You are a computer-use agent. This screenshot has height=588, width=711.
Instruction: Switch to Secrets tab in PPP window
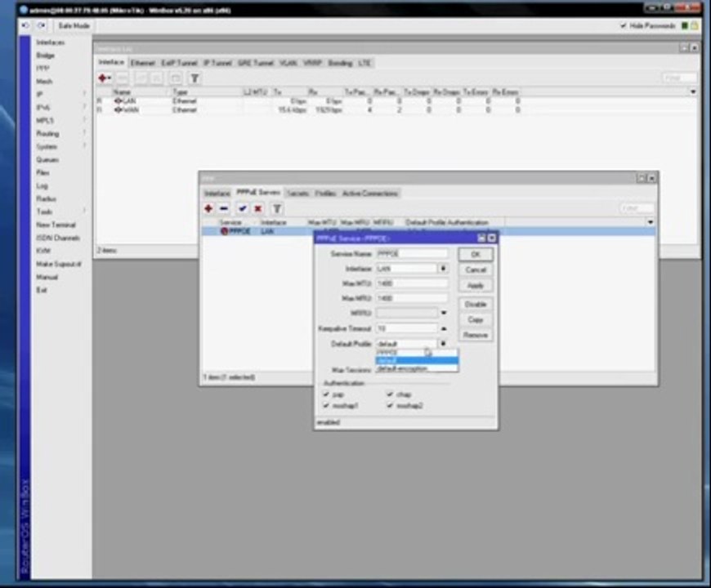297,194
